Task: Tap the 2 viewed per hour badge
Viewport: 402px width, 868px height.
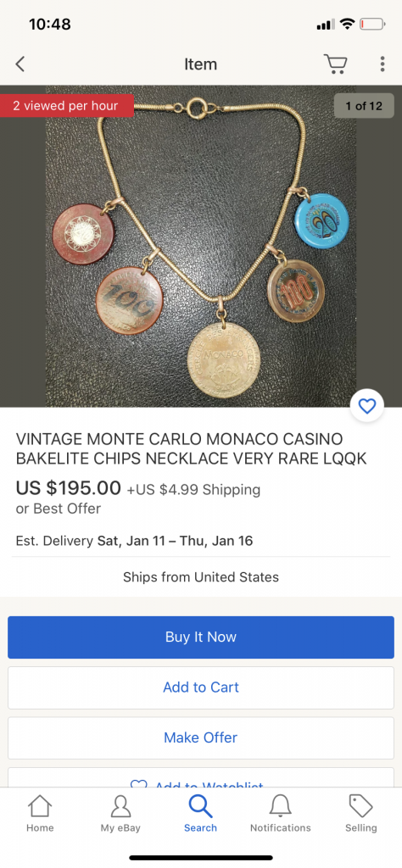Action: [x=66, y=106]
